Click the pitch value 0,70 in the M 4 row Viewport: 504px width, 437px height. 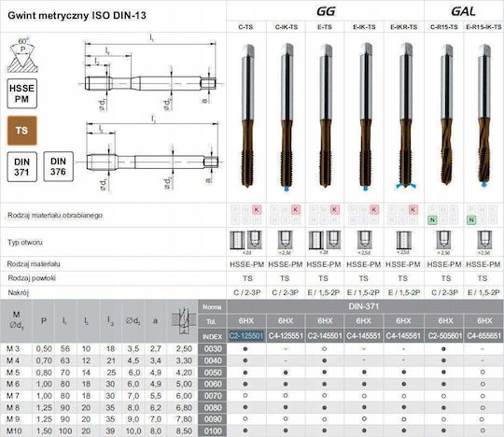[44, 360]
